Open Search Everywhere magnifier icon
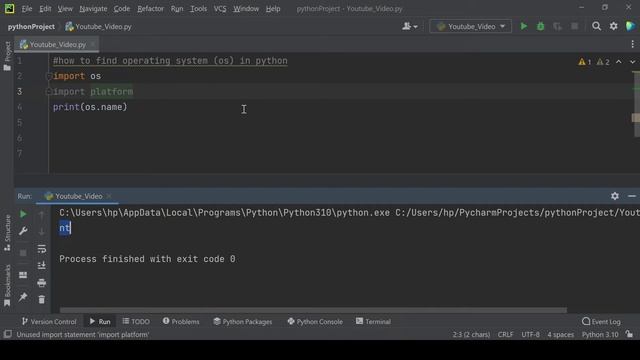The height and width of the screenshot is (360, 640). click(596, 27)
